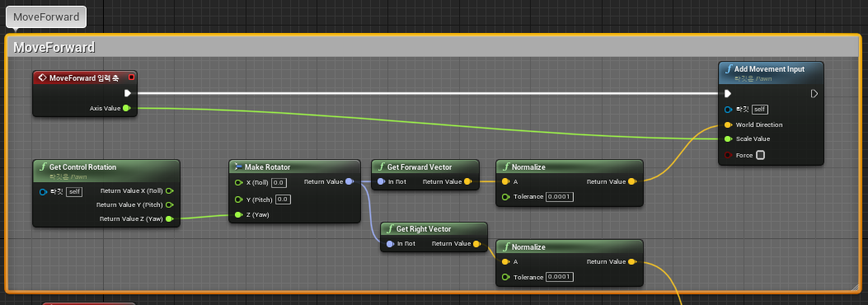Click the MoveForward event execution output pin
This screenshot has width=868, height=305.
pyautogui.click(x=128, y=93)
